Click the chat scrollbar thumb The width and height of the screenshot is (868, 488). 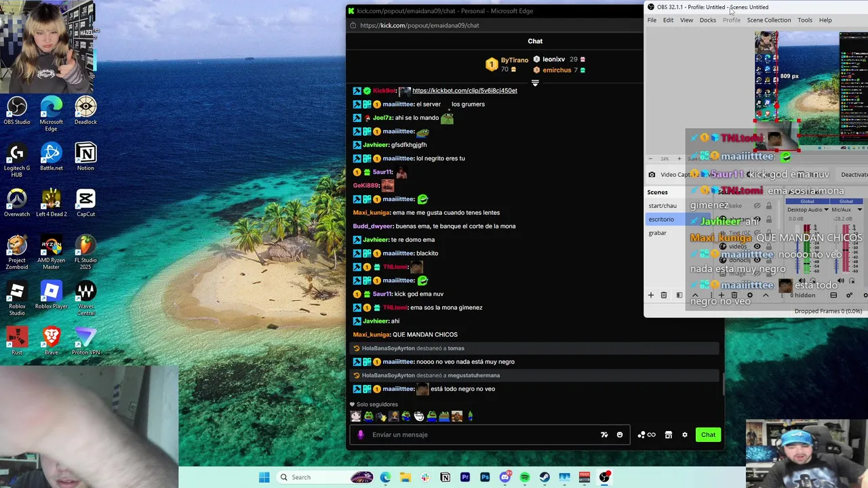(723, 385)
